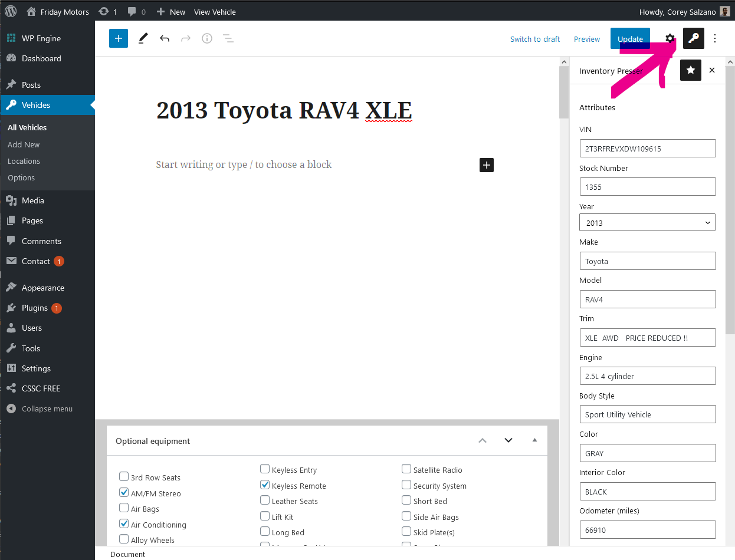Open Contact menu item
The image size is (735, 560).
[x=47, y=261]
